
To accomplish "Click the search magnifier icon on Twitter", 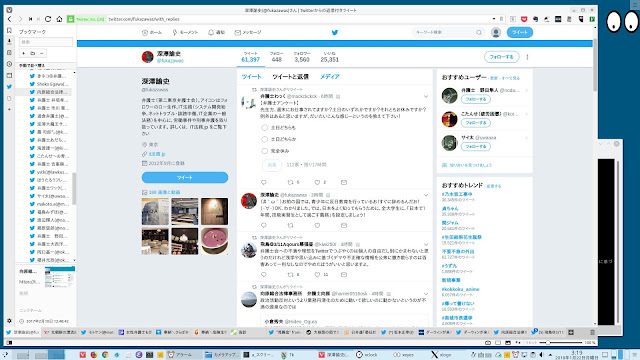I will tap(478, 32).
